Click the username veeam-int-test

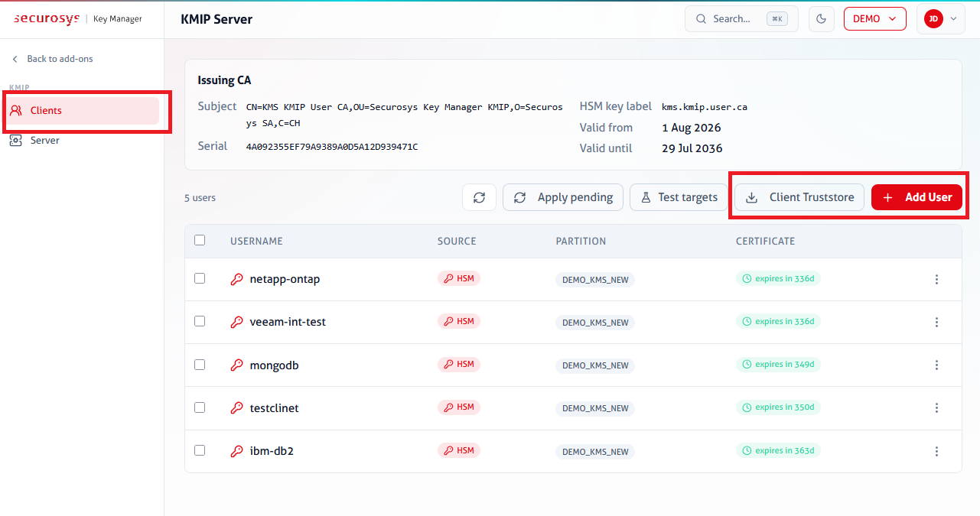[288, 323]
